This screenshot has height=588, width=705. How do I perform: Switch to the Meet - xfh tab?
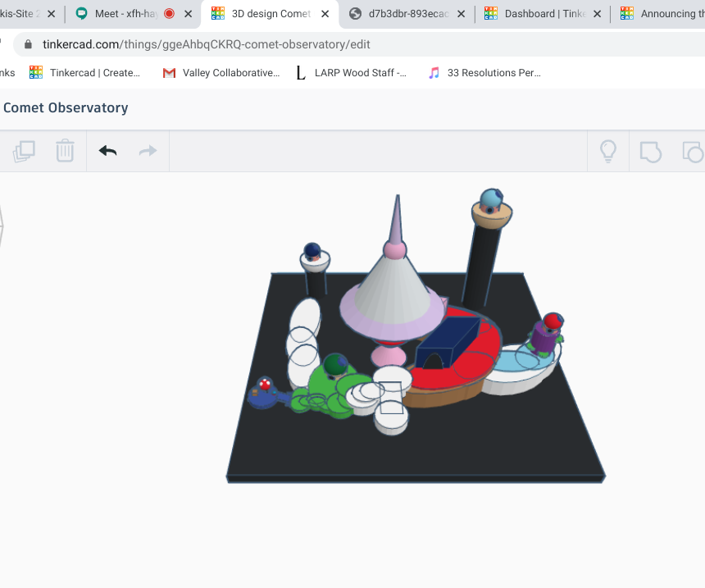tap(126, 14)
